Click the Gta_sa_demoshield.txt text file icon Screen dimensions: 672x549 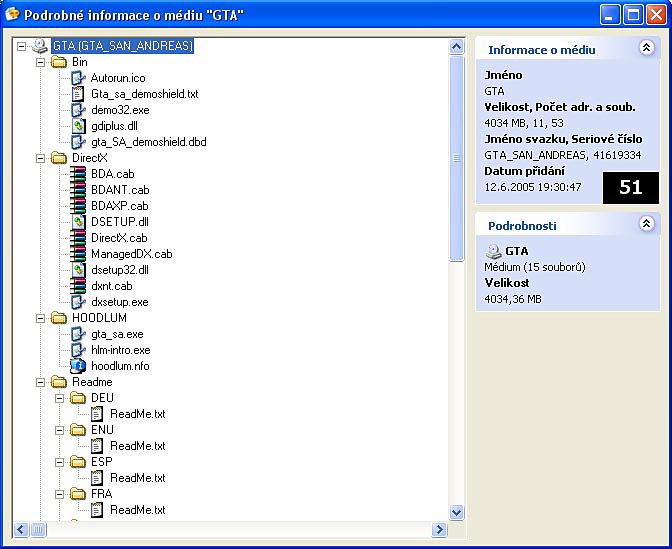tap(78, 94)
